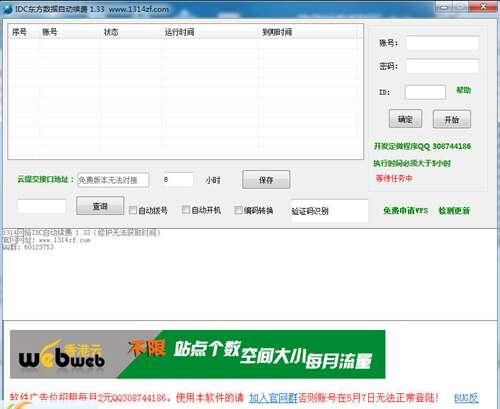The width and height of the screenshot is (500, 409).
Task: Click the 检测更新 check update link
Action: (454, 211)
